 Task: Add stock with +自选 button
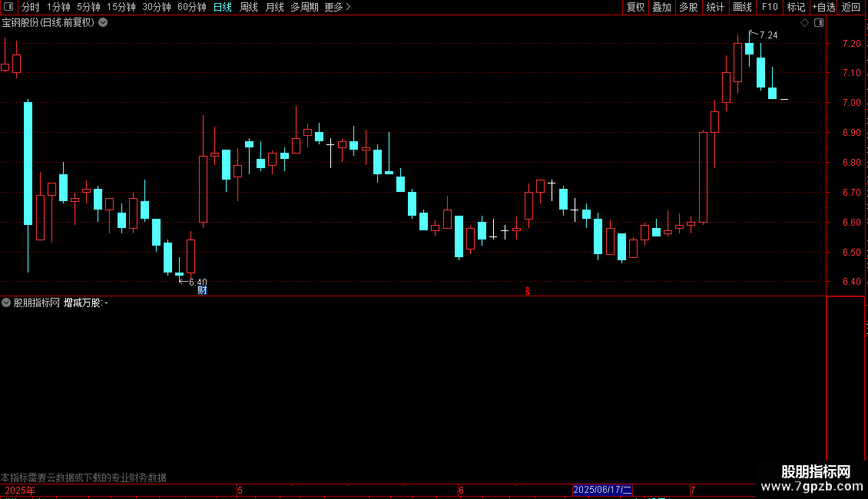tap(823, 7)
